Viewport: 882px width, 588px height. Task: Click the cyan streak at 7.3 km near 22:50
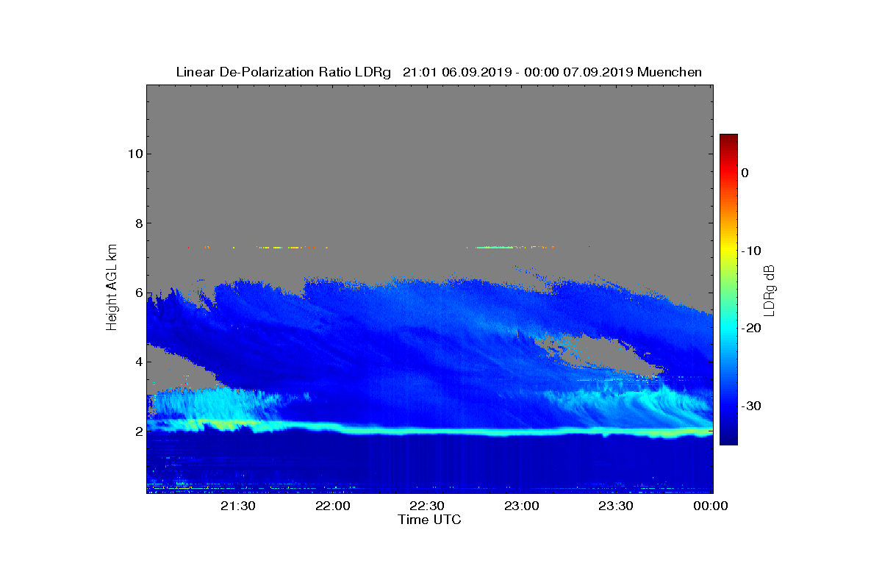[x=496, y=248]
